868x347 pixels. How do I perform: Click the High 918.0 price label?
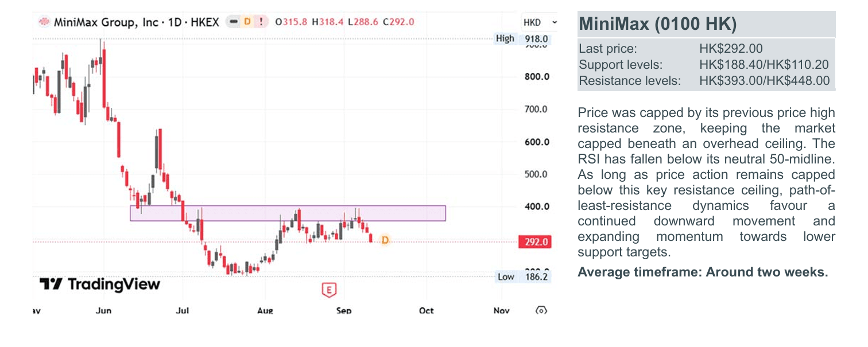(x=522, y=39)
